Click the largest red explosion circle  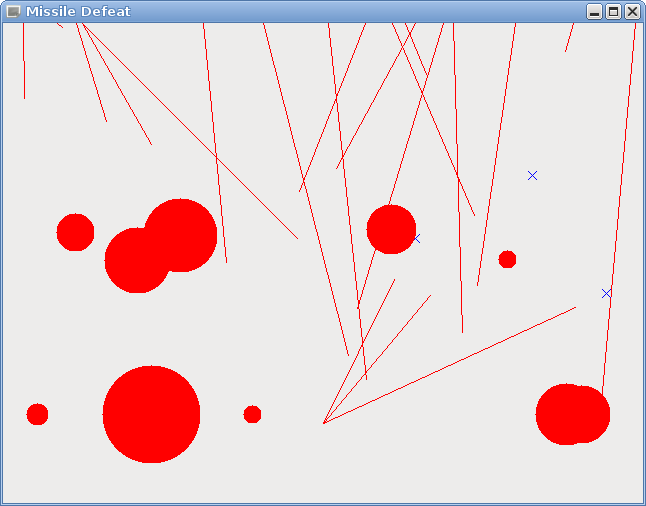(x=151, y=414)
